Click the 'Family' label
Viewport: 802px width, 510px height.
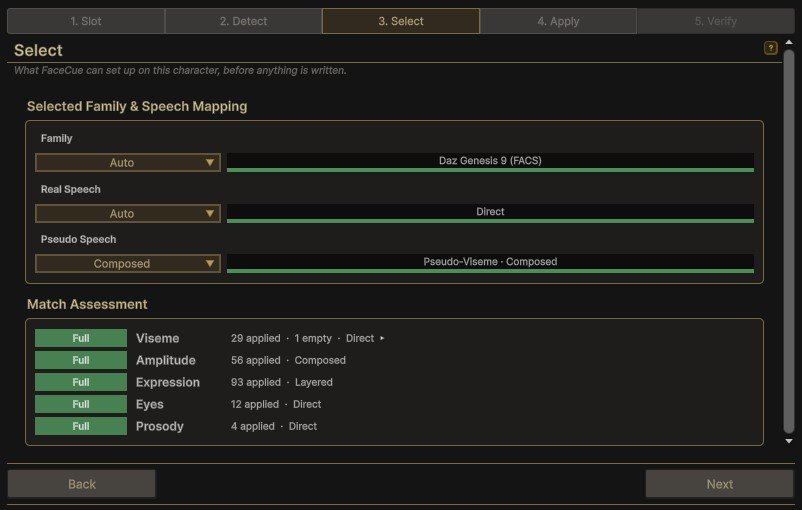point(56,138)
